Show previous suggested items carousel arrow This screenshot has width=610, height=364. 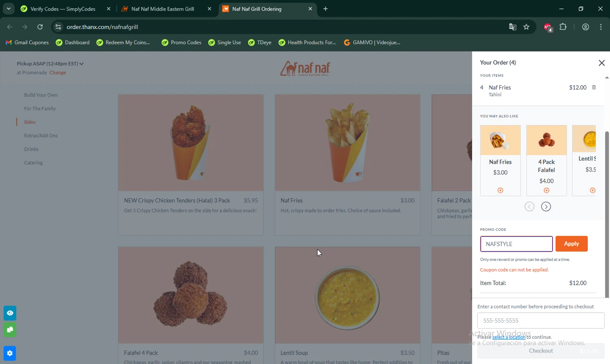pyautogui.click(x=529, y=207)
